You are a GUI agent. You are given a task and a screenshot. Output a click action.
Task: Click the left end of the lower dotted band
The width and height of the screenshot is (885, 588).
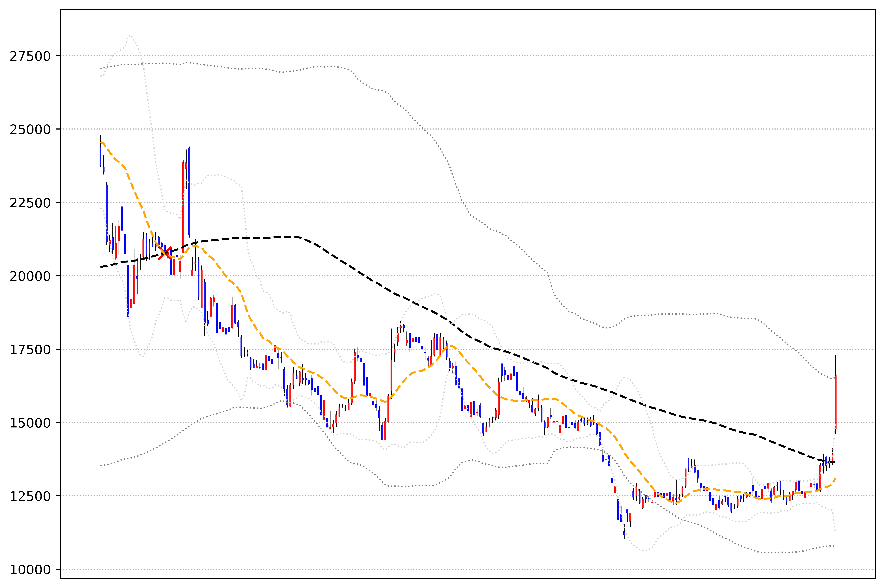(101, 466)
